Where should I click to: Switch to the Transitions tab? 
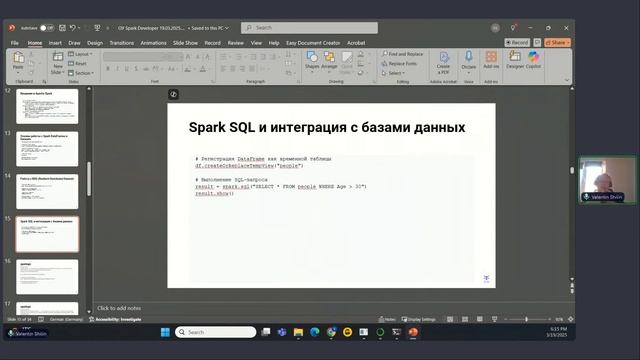pos(122,43)
